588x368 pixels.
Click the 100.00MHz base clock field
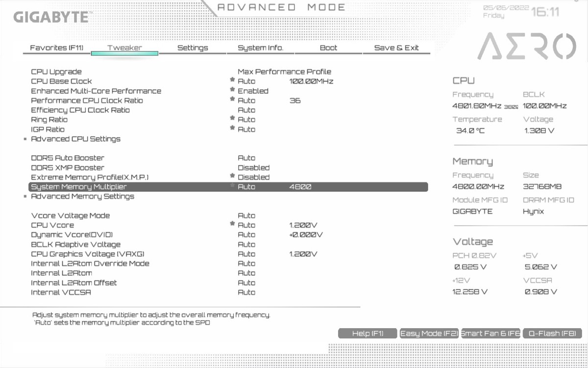311,81
